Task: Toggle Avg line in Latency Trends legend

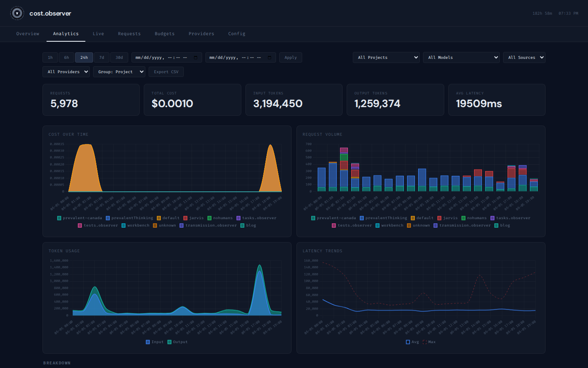Action: [412, 342]
